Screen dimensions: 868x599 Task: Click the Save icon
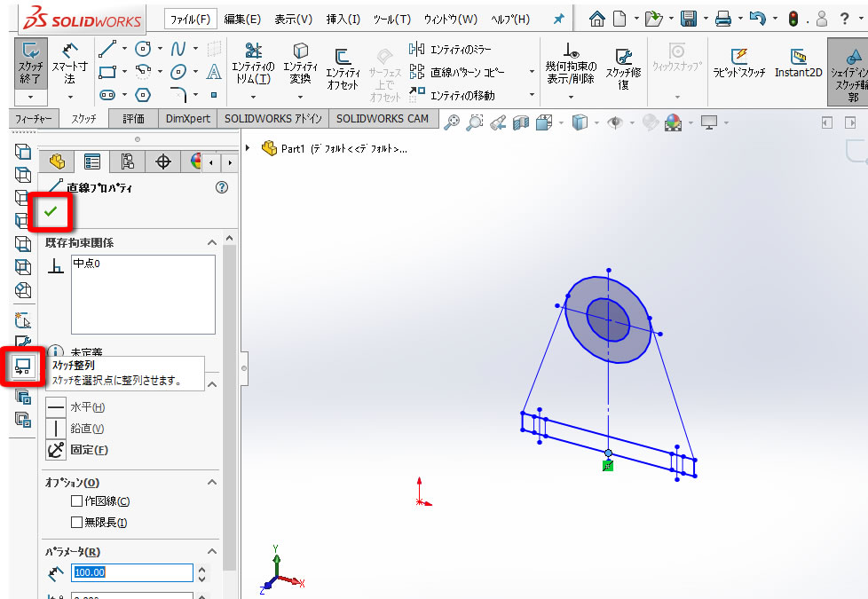point(689,20)
